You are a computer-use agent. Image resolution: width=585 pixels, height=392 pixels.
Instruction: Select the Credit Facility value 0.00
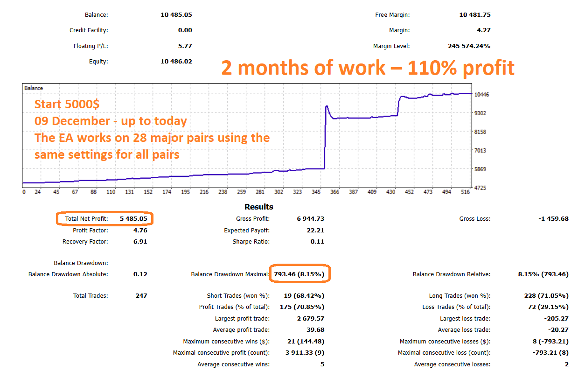(185, 30)
